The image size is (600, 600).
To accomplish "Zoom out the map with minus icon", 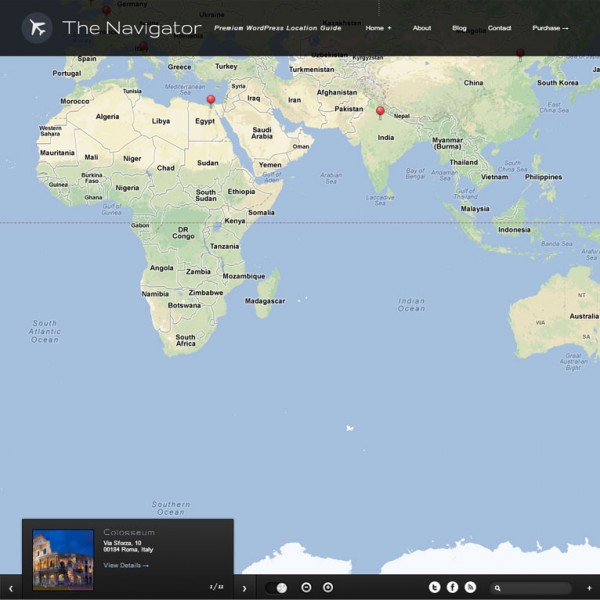I will click(306, 587).
